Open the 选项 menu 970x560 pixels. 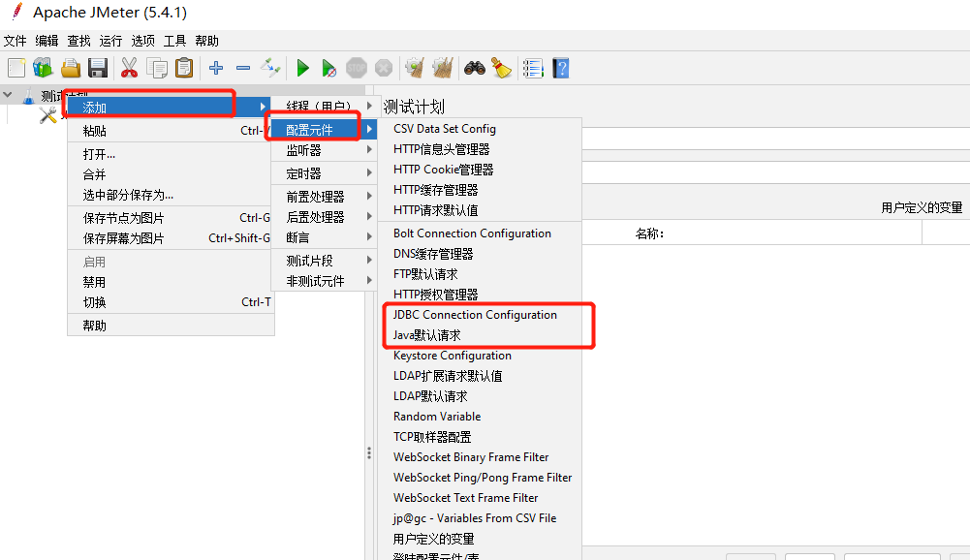click(x=142, y=41)
